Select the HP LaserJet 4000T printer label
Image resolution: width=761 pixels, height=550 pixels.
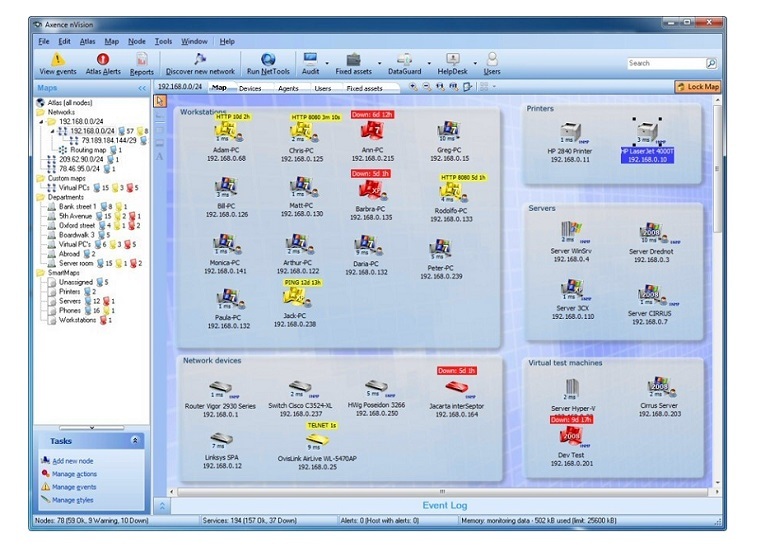[647, 155]
